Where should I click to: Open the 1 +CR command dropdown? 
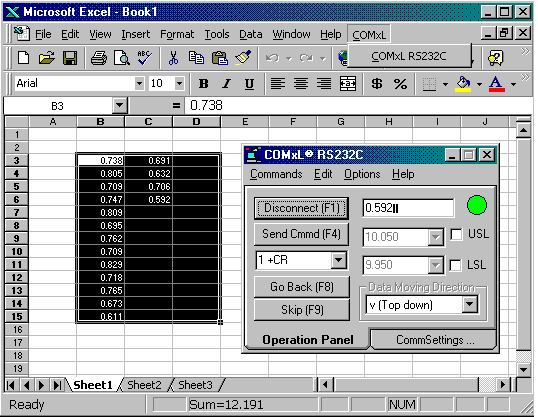(338, 260)
